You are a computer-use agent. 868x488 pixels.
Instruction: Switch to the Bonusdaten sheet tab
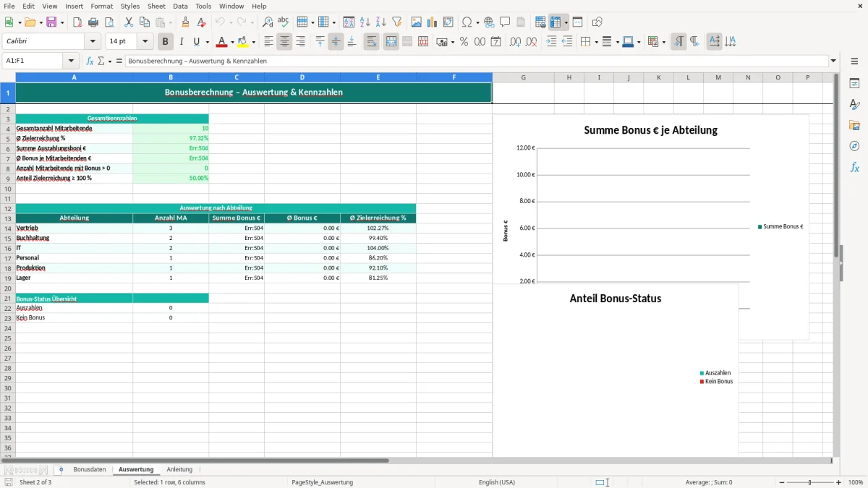90,469
